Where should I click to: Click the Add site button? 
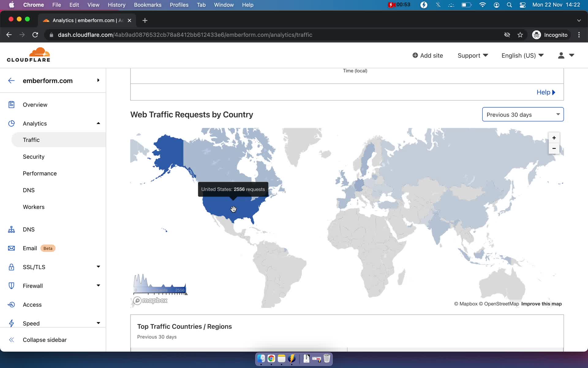click(428, 55)
